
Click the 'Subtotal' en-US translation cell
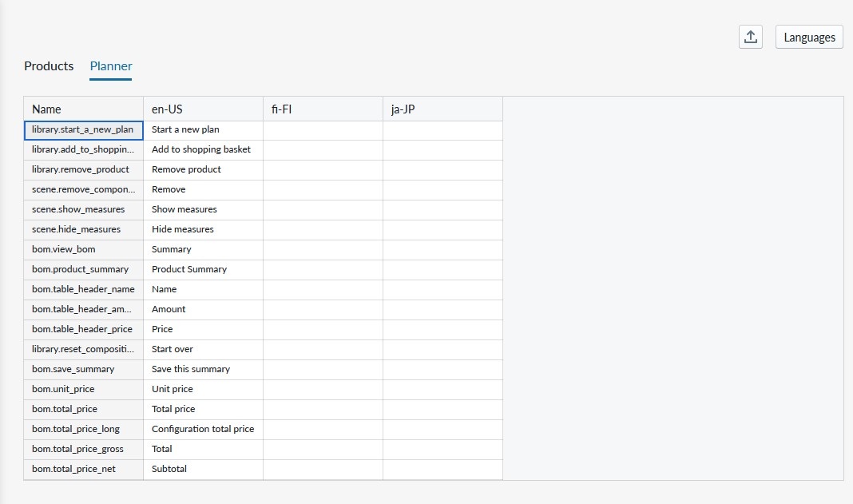point(204,470)
